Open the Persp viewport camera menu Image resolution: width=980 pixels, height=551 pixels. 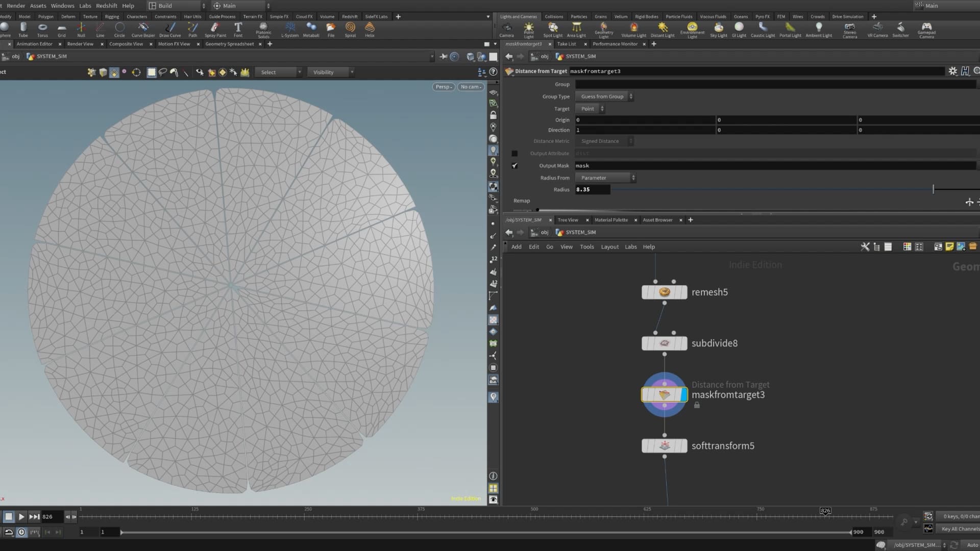coord(443,87)
